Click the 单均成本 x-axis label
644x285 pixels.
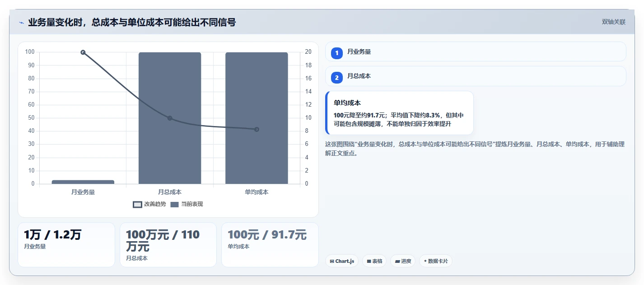click(257, 192)
